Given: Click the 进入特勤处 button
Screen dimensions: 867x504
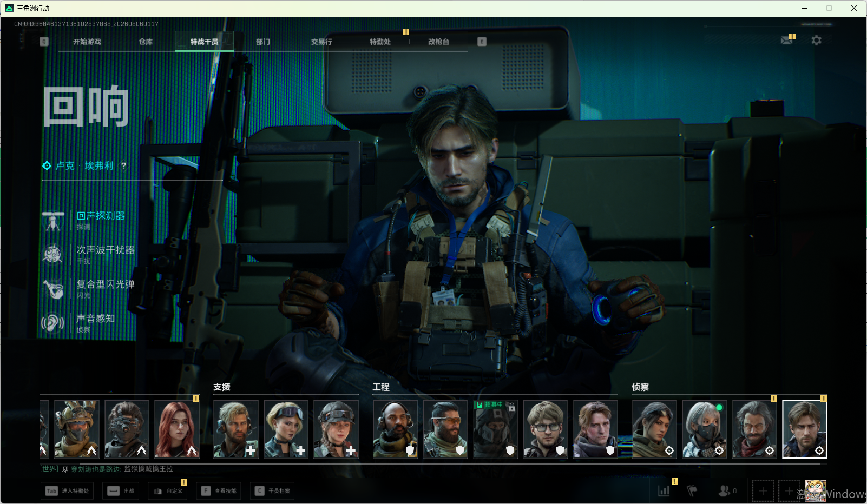Looking at the screenshot, I should pyautogui.click(x=67, y=491).
